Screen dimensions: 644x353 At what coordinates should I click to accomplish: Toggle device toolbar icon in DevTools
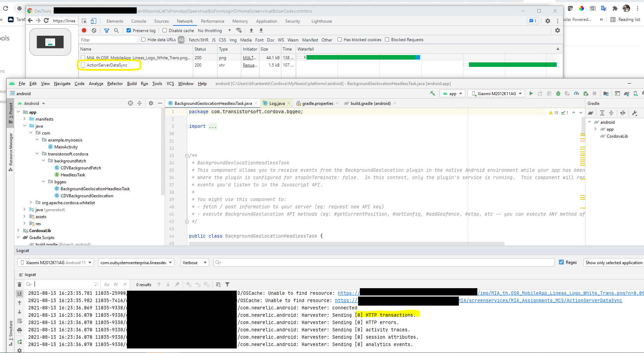[93, 21]
